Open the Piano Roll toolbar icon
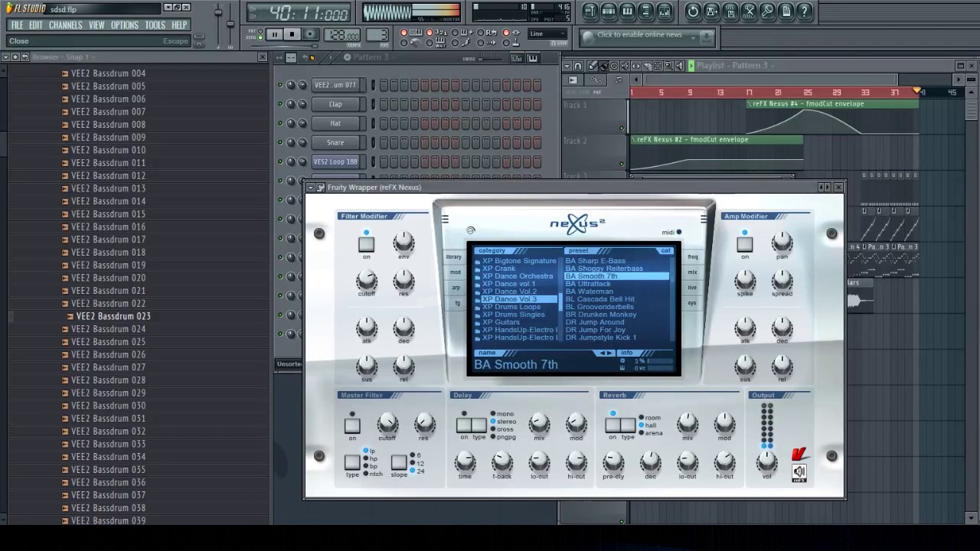This screenshot has width=980, height=551. (x=627, y=11)
